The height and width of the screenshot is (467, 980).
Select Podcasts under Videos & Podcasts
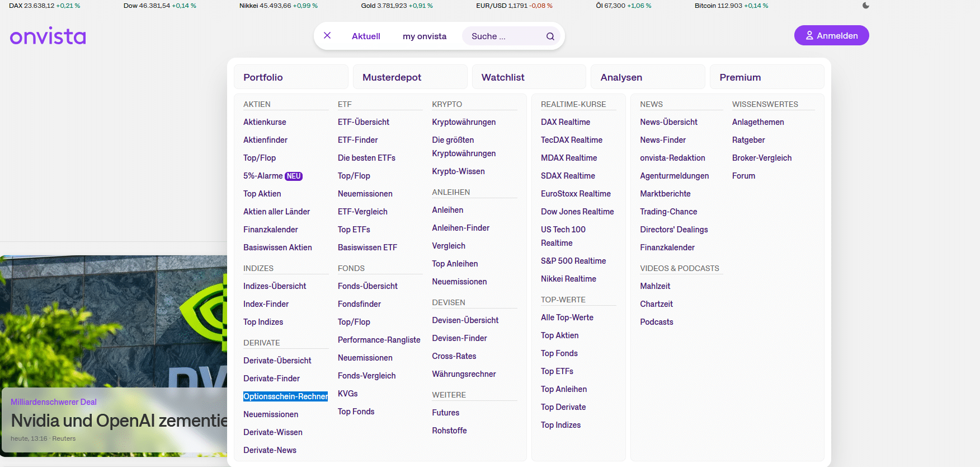pos(656,322)
